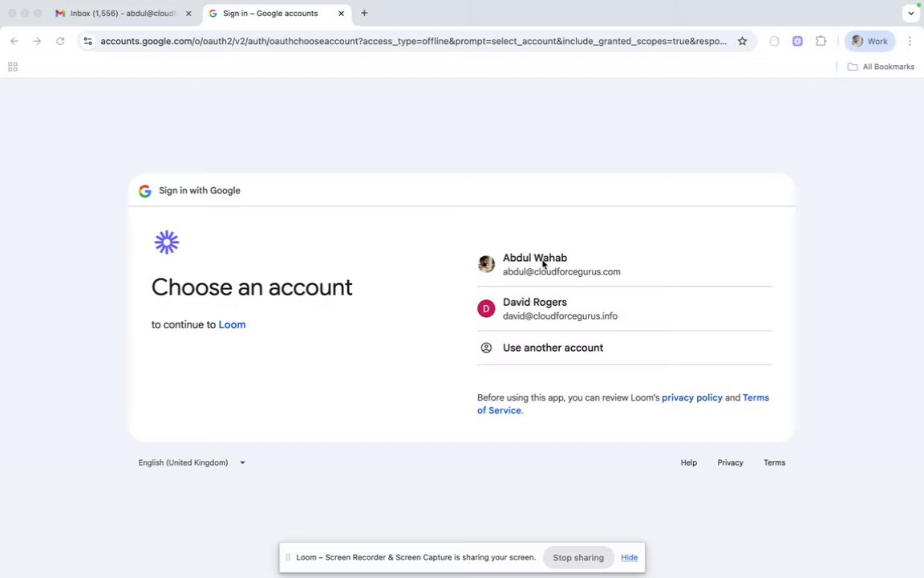
Task: Go back using the back arrow
Action: (x=14, y=41)
